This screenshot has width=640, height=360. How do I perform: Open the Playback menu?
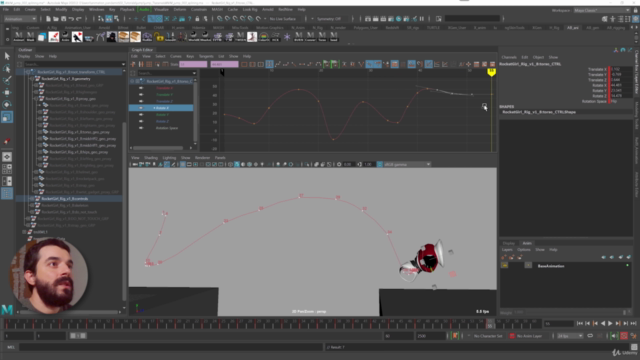127,9
